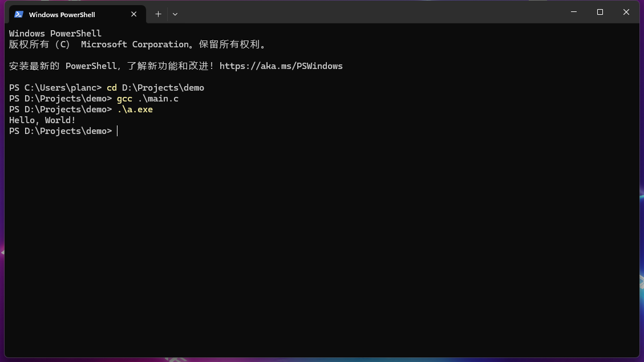The image size is (644, 362).
Task: Select the gcc .\main.c command text
Action: [148, 98]
